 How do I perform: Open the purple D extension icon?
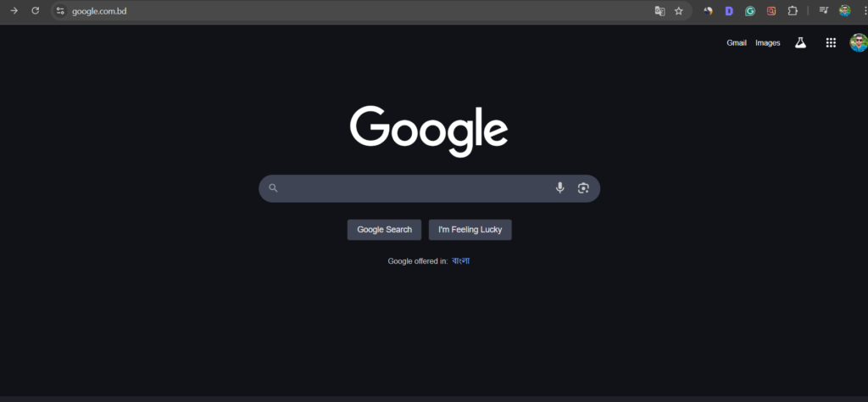729,11
